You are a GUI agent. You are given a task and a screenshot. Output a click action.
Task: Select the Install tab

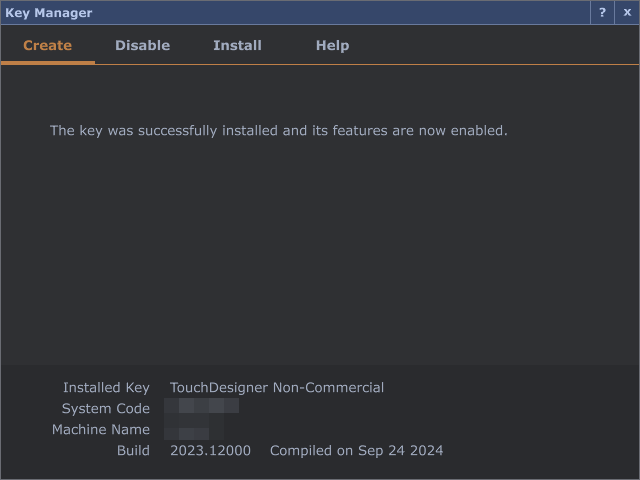point(237,46)
